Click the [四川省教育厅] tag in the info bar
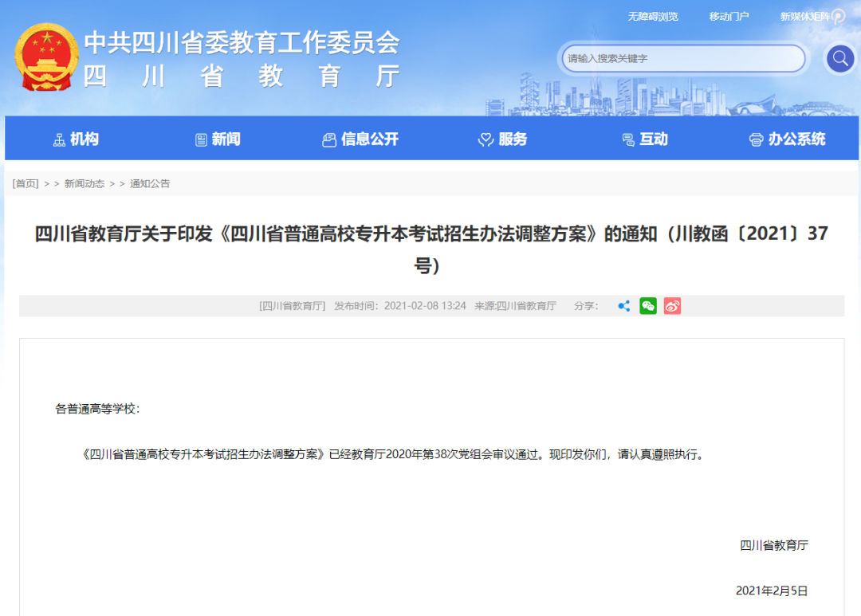861x616 pixels. pos(292,306)
